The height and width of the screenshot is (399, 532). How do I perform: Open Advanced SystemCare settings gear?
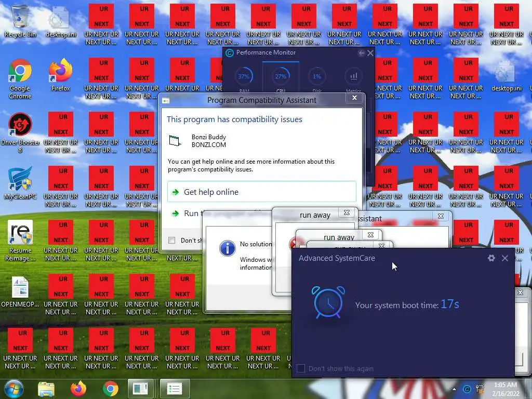coord(491,258)
